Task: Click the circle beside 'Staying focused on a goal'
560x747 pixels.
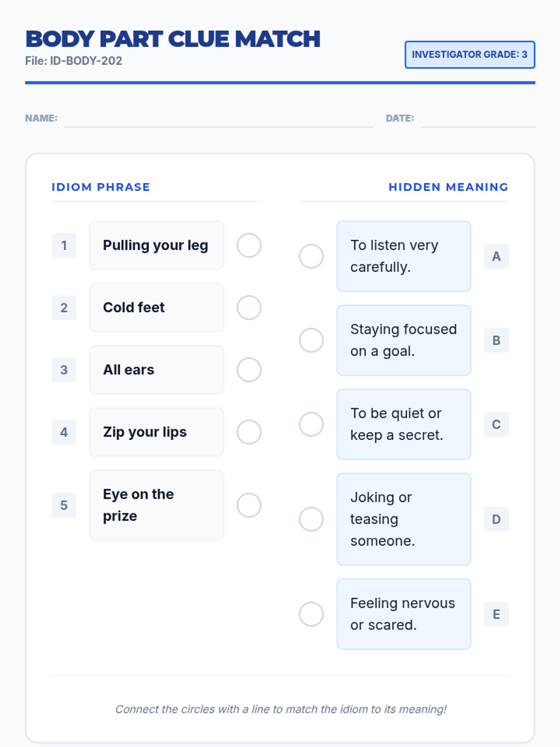Action: pos(311,340)
